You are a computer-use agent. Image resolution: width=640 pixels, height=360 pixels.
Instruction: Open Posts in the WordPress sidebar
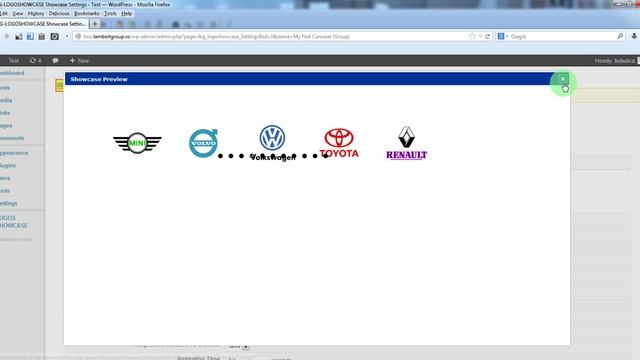click(x=5, y=87)
